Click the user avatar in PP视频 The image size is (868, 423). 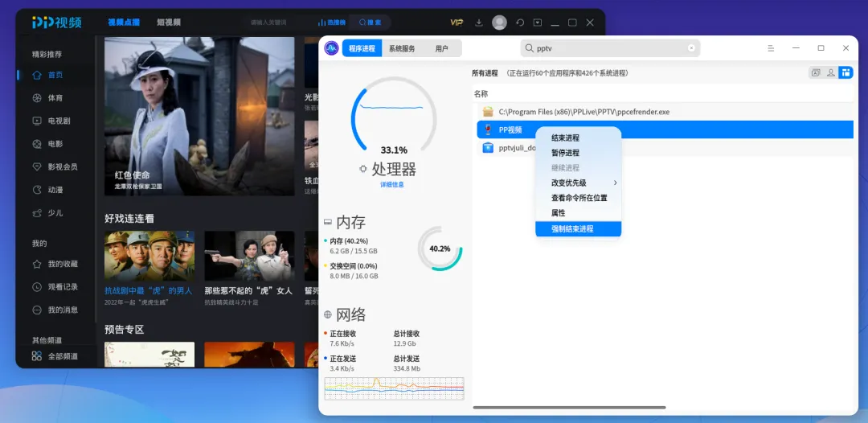[499, 23]
